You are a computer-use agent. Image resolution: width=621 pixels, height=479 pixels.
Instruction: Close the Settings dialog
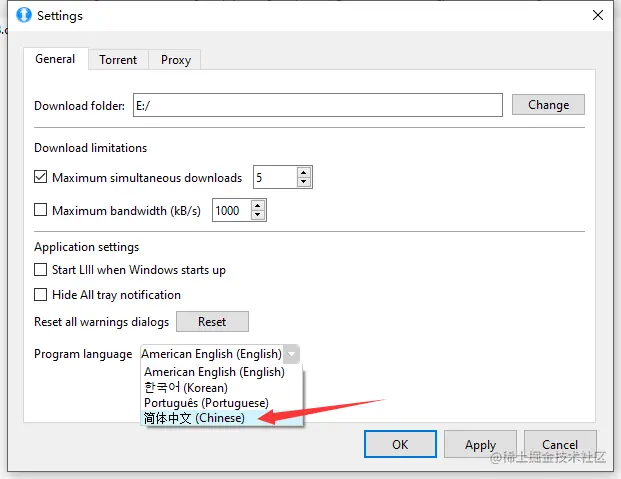pyautogui.click(x=598, y=15)
